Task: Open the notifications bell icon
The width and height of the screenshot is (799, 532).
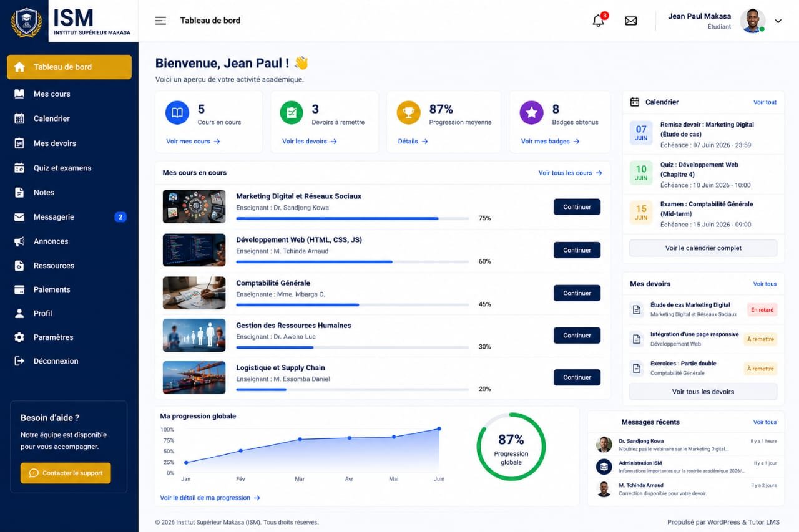Action: click(598, 21)
